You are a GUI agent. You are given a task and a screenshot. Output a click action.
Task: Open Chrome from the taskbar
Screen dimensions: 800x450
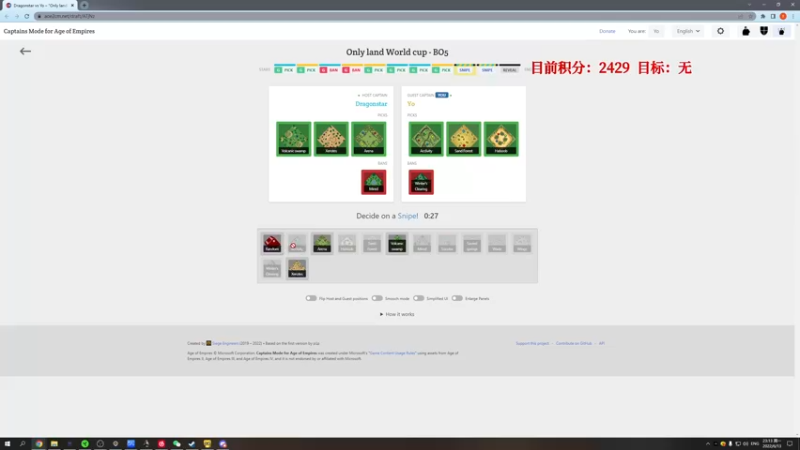[39, 444]
